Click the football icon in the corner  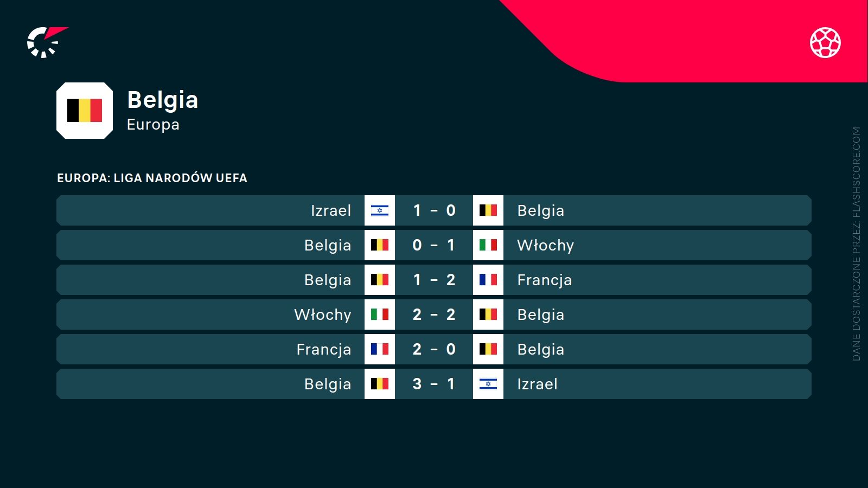point(825,42)
